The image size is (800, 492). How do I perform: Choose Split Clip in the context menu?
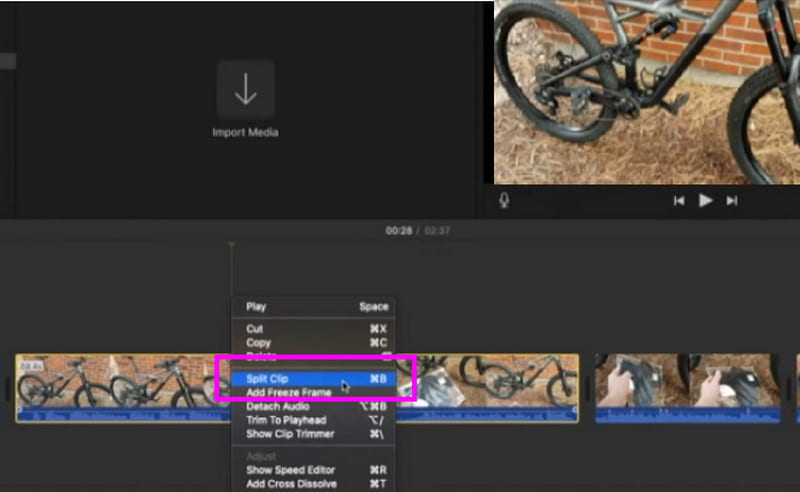point(313,379)
